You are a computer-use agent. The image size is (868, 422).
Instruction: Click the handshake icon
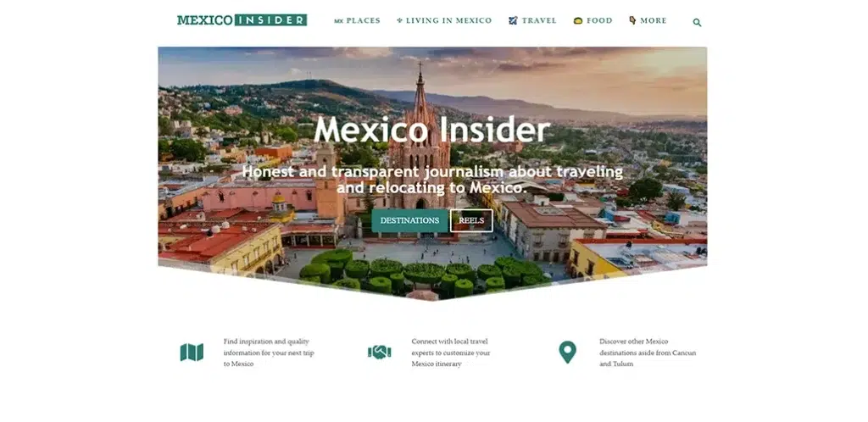coord(379,353)
